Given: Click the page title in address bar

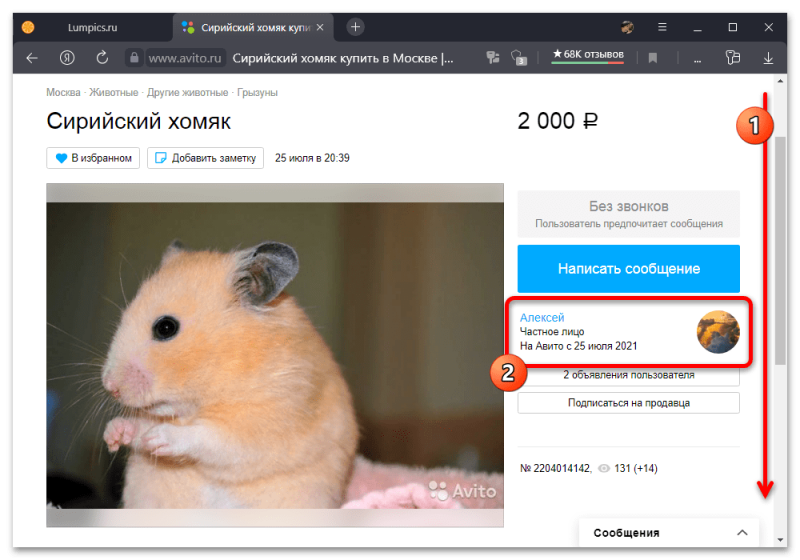Looking at the screenshot, I should 343,58.
